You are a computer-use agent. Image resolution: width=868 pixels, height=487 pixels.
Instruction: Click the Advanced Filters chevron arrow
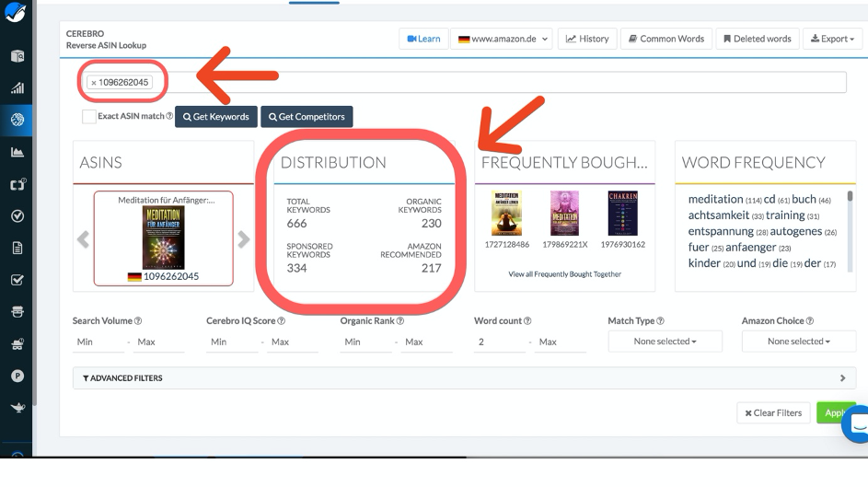tap(842, 378)
